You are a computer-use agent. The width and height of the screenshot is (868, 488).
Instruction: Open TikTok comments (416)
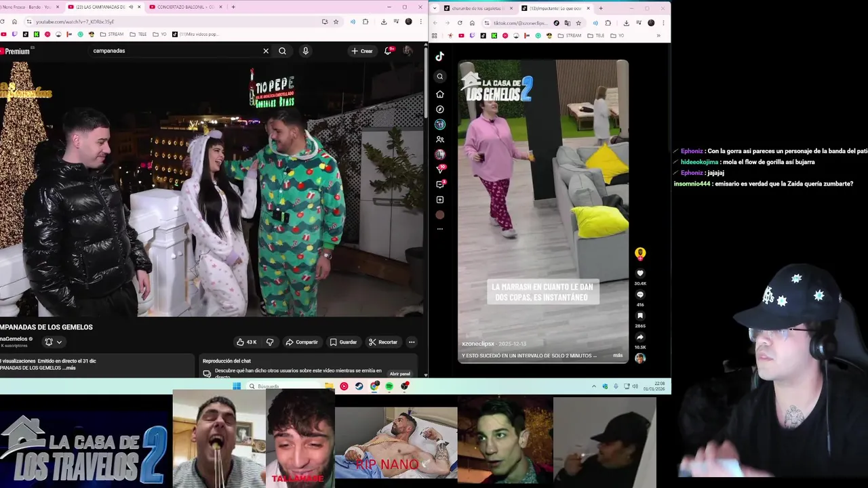click(640, 295)
